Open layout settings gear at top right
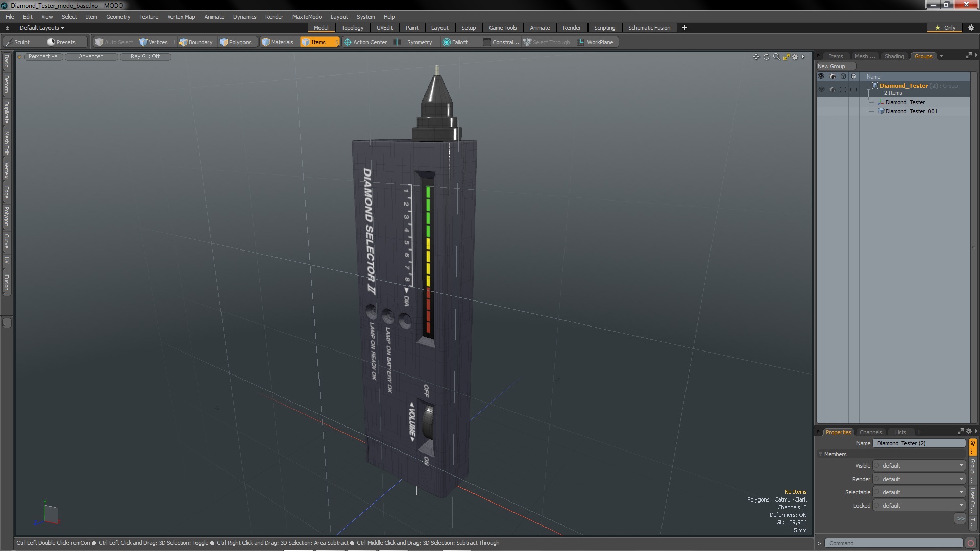This screenshot has width=980, height=551. (x=971, y=28)
